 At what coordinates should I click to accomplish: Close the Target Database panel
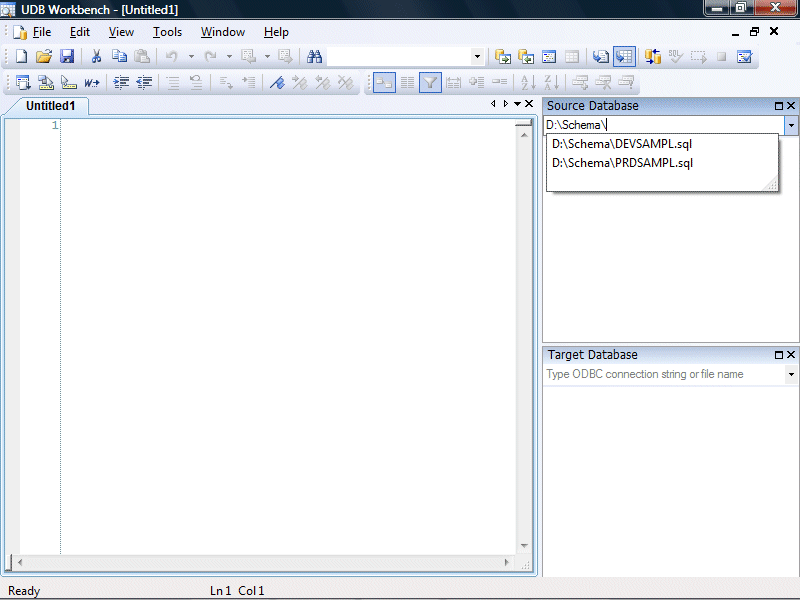click(x=791, y=355)
